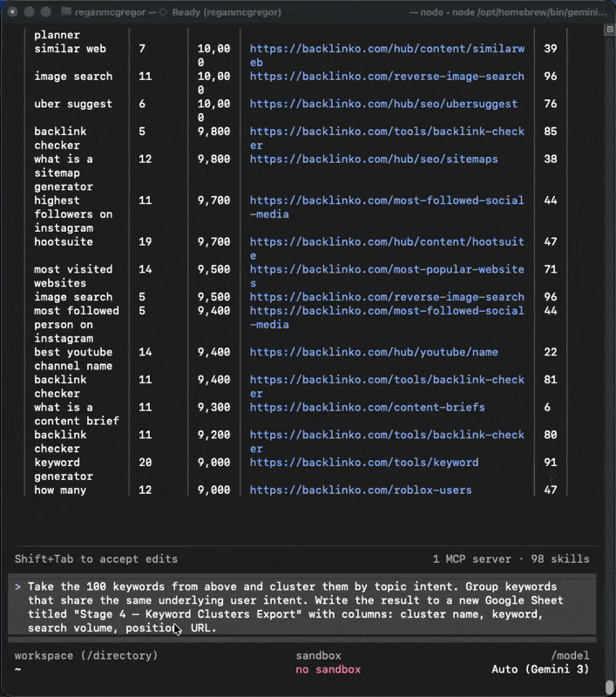Open the ubersuggest hub URL
Image resolution: width=616 pixels, height=697 pixels.
(383, 104)
